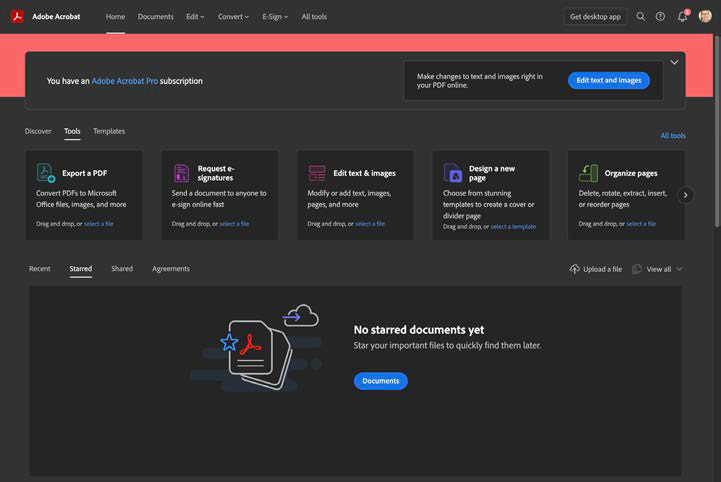
Task: Click the blue Documents button
Action: point(381,381)
